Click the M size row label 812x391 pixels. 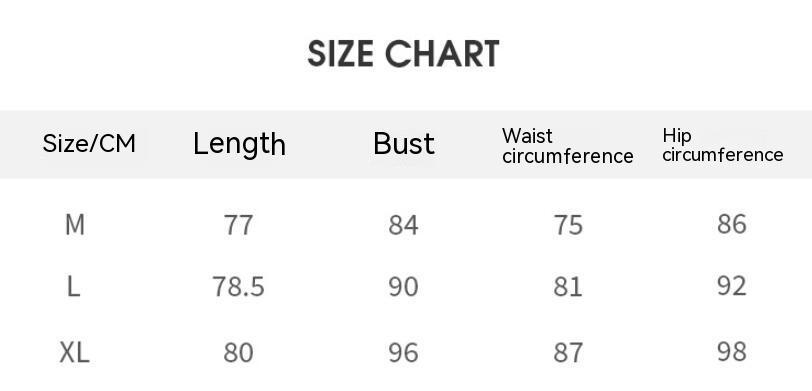pos(75,225)
